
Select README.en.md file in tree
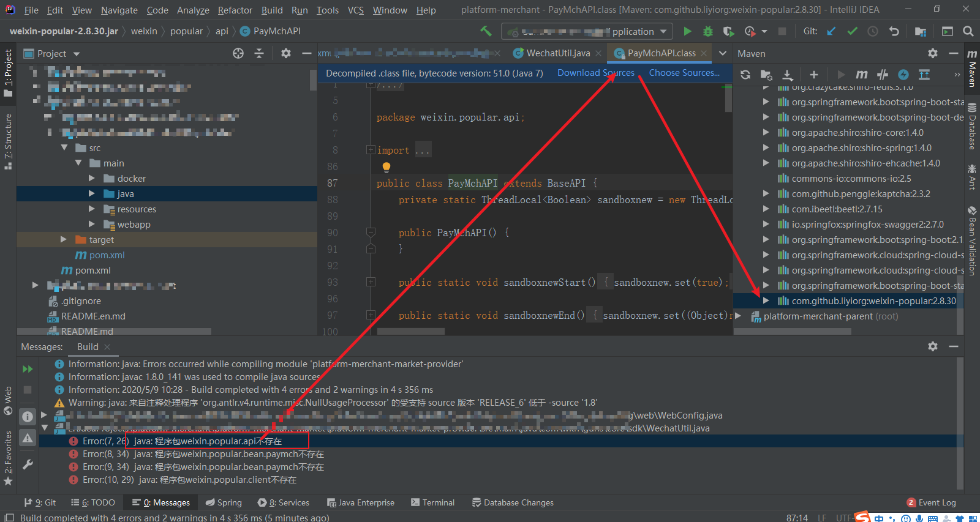(x=93, y=316)
